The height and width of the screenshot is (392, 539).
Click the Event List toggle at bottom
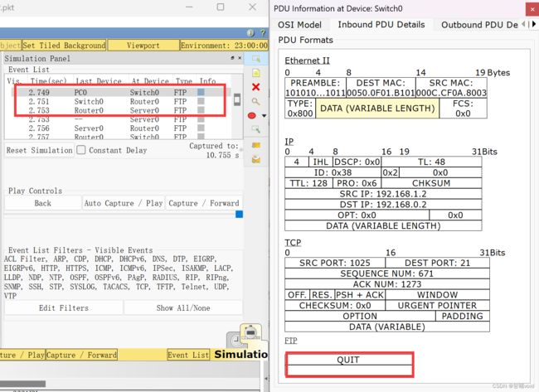click(x=188, y=355)
